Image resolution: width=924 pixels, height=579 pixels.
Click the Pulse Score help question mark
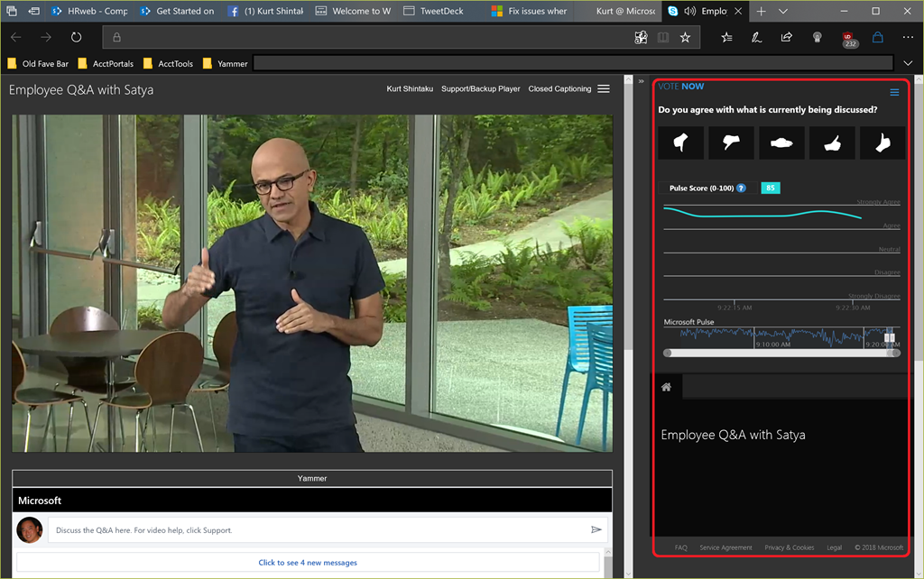click(741, 188)
